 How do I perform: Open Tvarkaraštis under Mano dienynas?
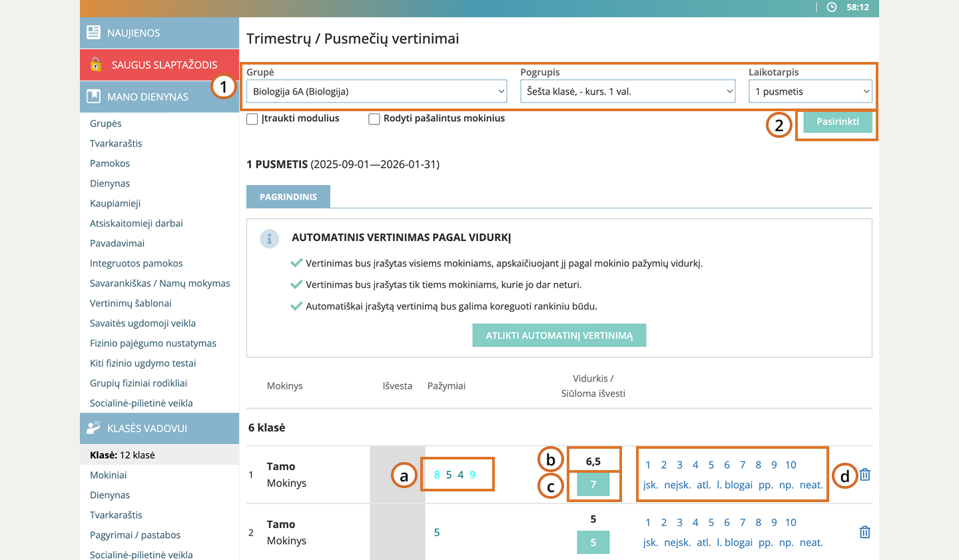[116, 143]
